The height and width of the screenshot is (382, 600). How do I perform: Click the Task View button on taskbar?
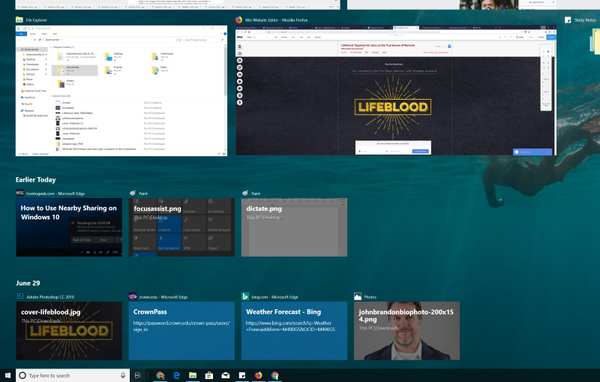coord(138,375)
